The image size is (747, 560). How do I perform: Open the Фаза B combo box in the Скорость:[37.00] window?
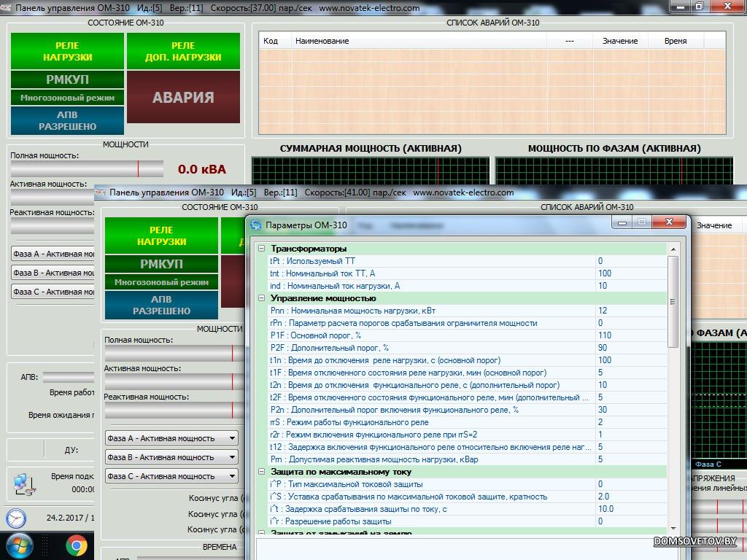tap(53, 273)
